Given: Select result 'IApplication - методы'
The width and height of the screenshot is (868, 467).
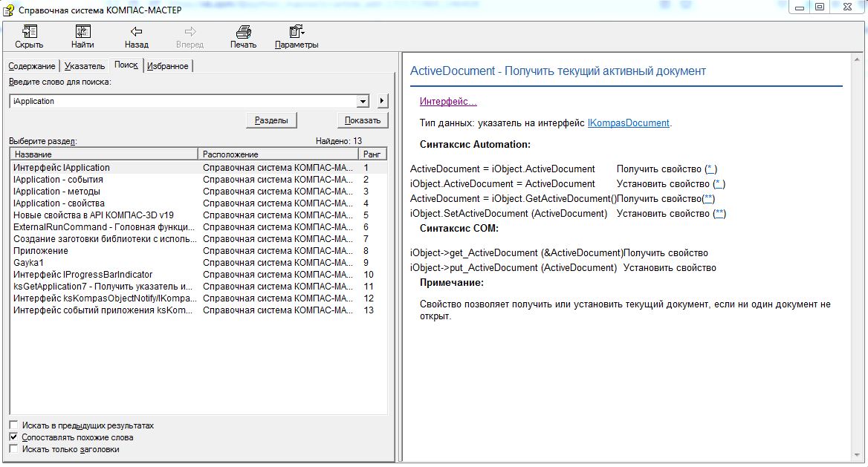Looking at the screenshot, I should point(198,192).
